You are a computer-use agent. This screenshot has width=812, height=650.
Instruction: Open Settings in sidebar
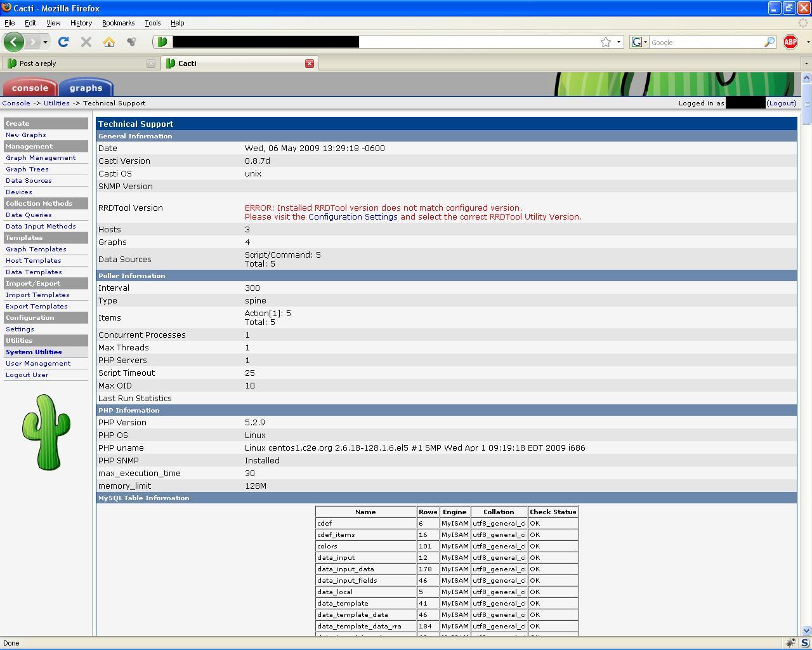(x=20, y=329)
